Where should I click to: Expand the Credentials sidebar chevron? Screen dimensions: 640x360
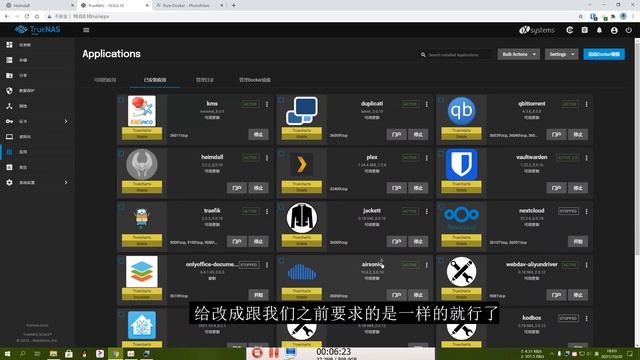(66, 121)
